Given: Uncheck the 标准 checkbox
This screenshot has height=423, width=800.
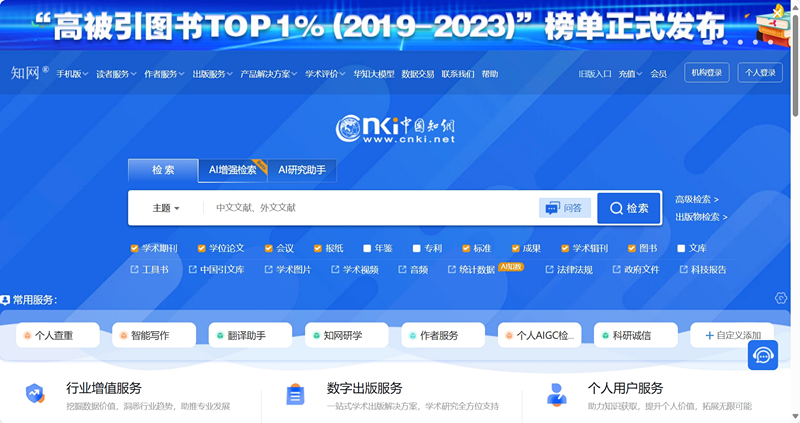Looking at the screenshot, I should pyautogui.click(x=466, y=248).
